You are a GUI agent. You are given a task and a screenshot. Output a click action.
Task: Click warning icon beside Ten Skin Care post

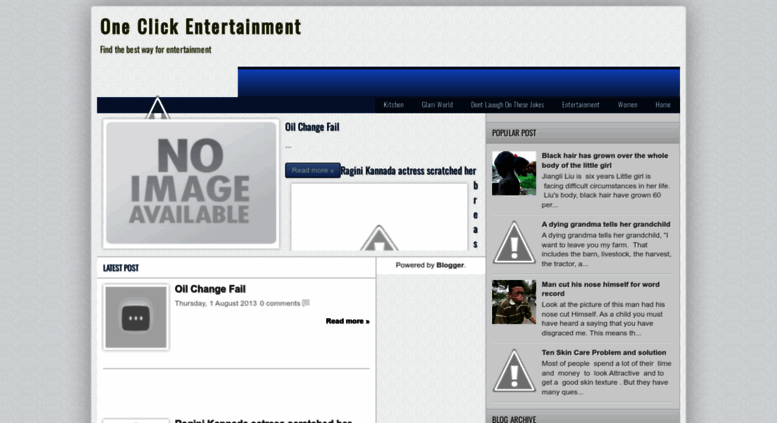[x=514, y=370]
